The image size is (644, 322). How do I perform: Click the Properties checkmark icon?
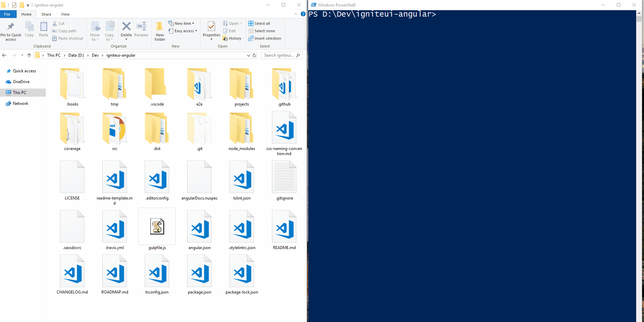(211, 26)
